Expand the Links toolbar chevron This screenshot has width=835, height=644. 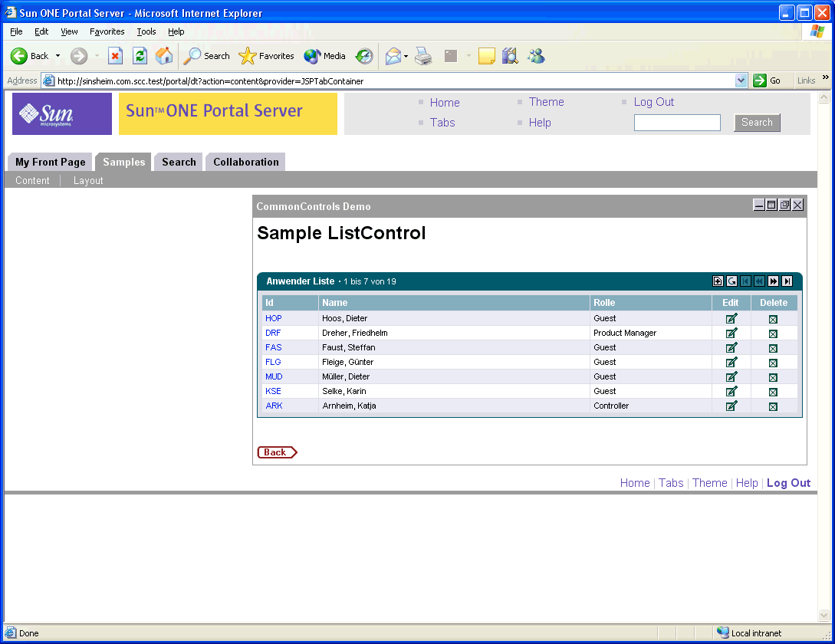coord(825,77)
